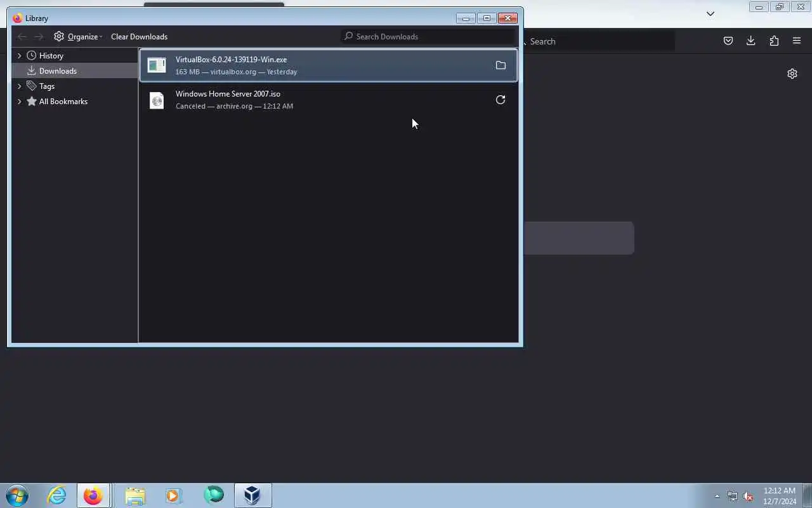Focus the Search Downloads field
Screen dimensions: 812x508
428,37
